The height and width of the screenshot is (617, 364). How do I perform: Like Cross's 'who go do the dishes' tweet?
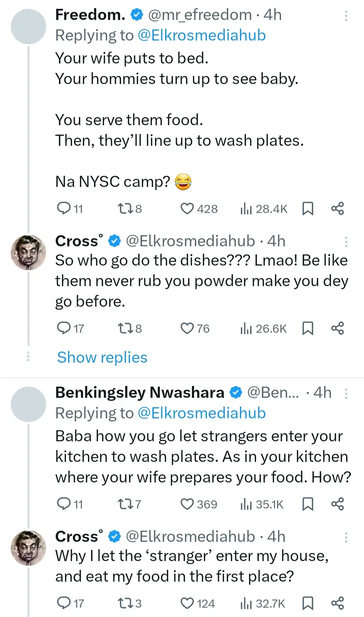(x=187, y=328)
